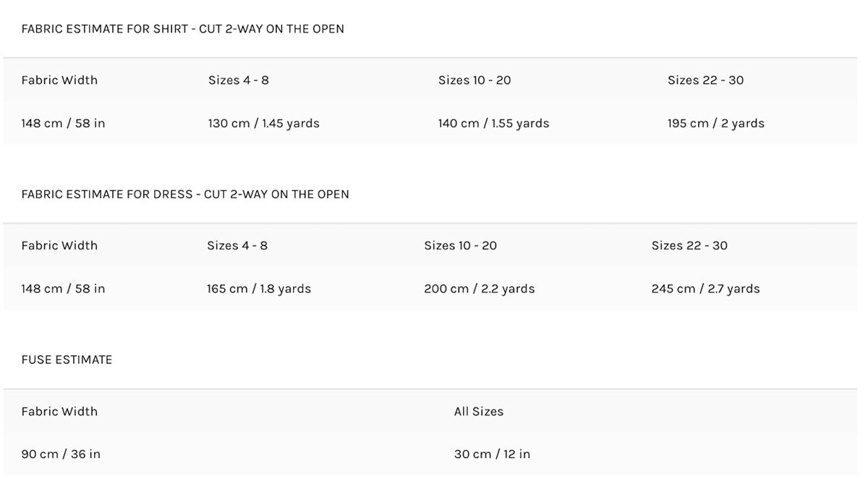Select Sizes 22 - 30 header in shirt table

705,80
